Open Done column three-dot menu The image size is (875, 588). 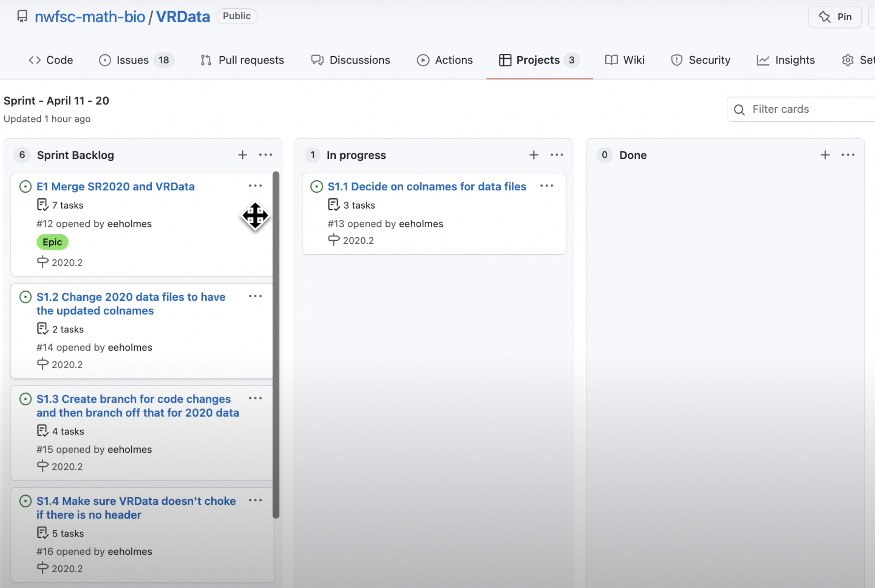pyautogui.click(x=848, y=155)
